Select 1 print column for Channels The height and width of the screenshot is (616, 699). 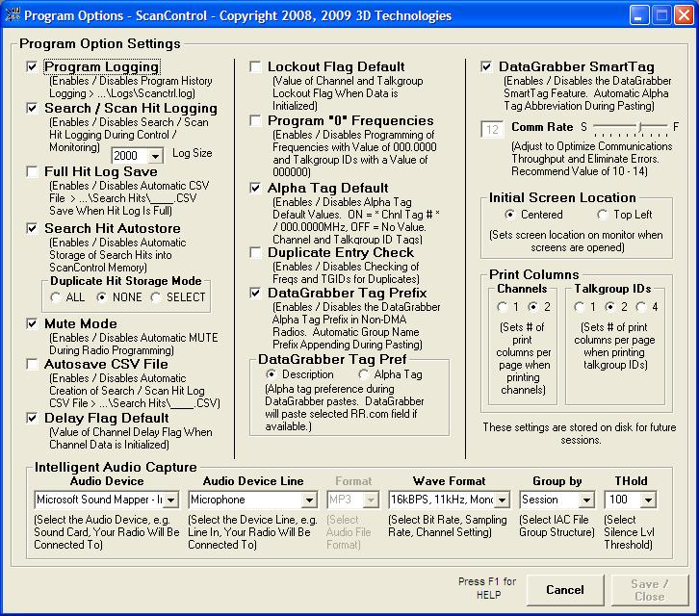pyautogui.click(x=502, y=307)
